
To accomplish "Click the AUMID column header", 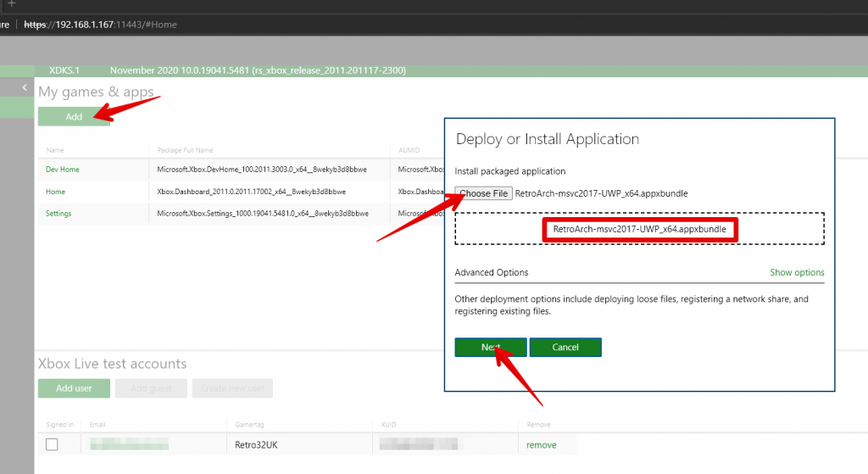I will [409, 150].
